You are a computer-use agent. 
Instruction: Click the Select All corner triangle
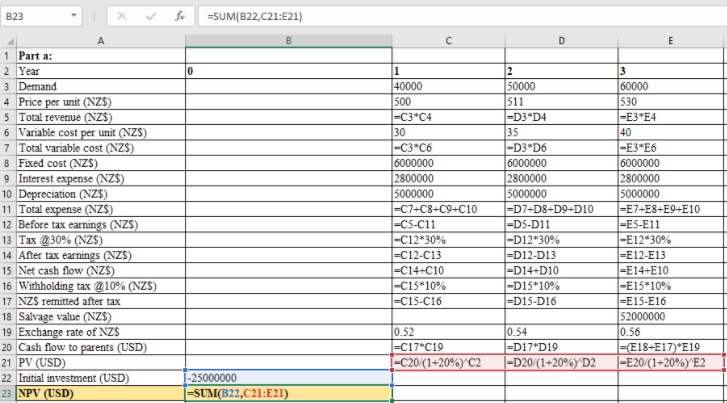(x=7, y=41)
